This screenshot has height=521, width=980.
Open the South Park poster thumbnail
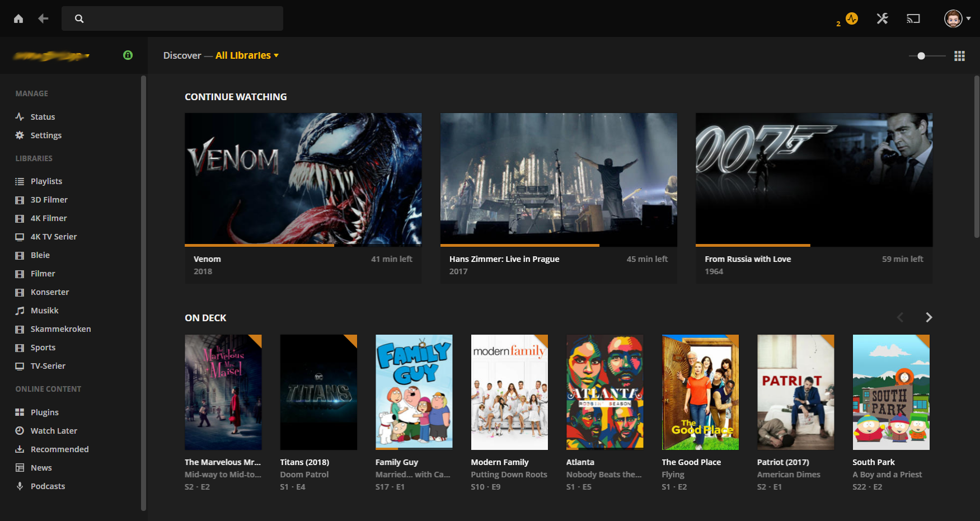(890, 392)
